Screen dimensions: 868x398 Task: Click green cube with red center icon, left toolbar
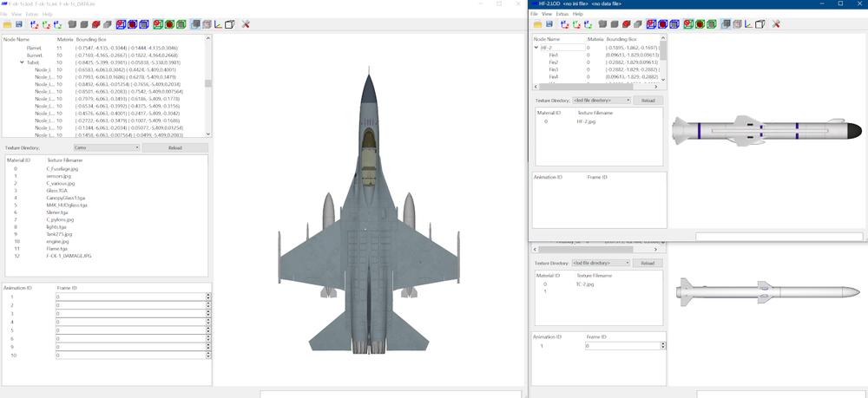click(x=169, y=24)
